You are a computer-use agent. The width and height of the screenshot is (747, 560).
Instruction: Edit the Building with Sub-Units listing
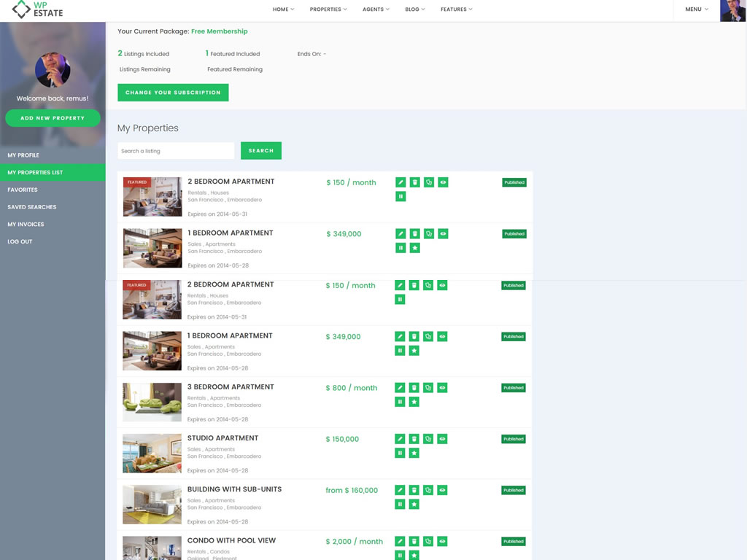(x=400, y=490)
